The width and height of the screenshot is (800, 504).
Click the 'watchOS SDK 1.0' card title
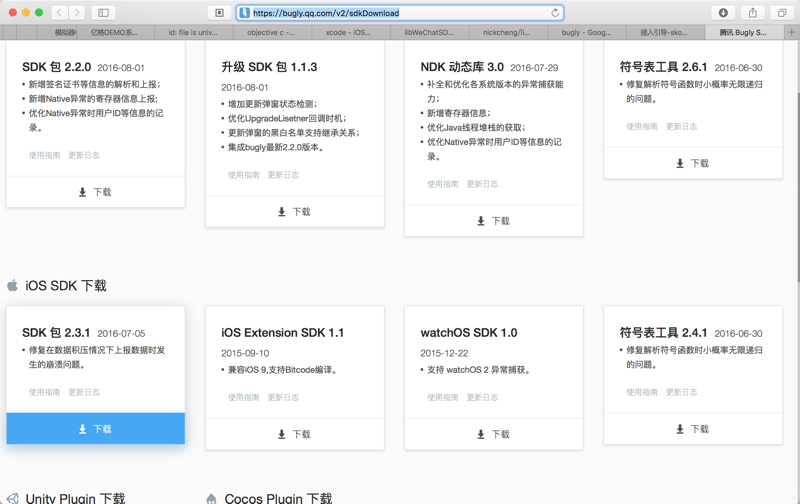(x=469, y=333)
